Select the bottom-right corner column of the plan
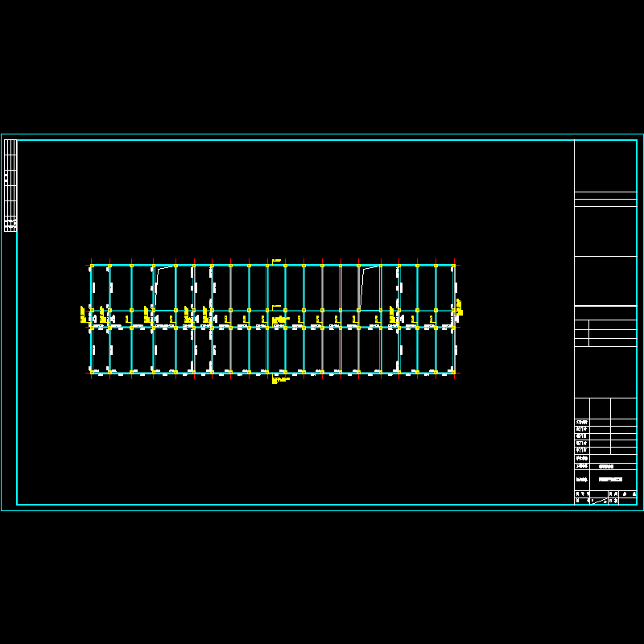 click(453, 372)
